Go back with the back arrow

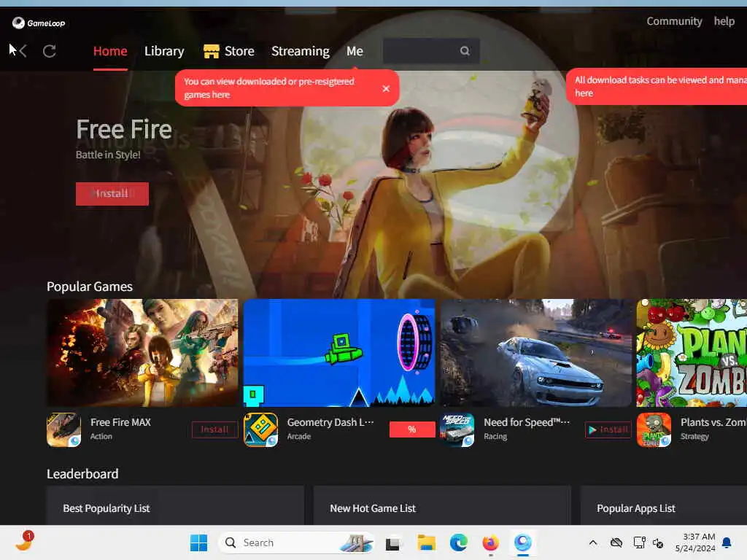point(23,51)
